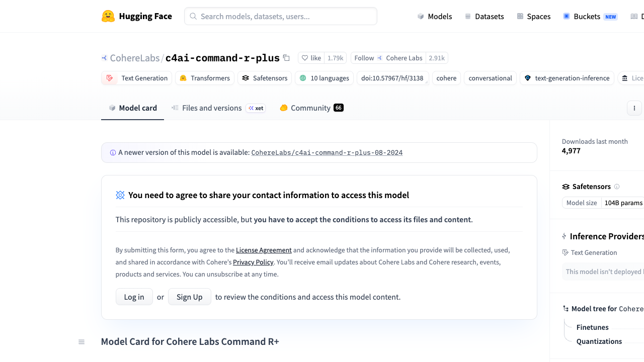This screenshot has height=362, width=644.
Task: Click the Hugging Face logo icon
Action: pyautogui.click(x=108, y=16)
